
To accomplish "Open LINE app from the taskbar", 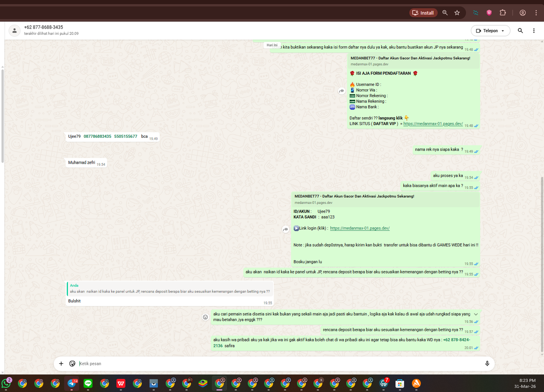I will click(x=88, y=383).
